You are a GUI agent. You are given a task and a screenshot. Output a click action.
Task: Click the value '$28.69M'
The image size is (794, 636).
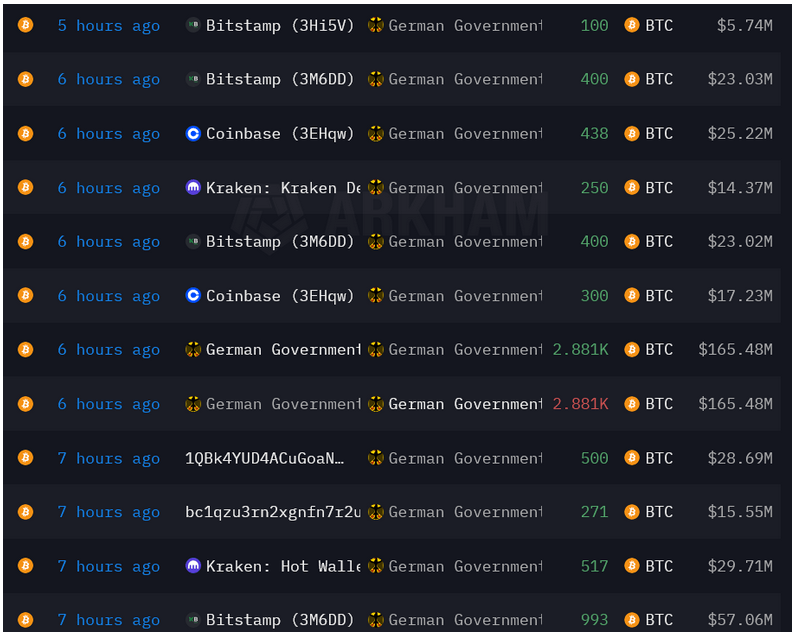pos(740,458)
